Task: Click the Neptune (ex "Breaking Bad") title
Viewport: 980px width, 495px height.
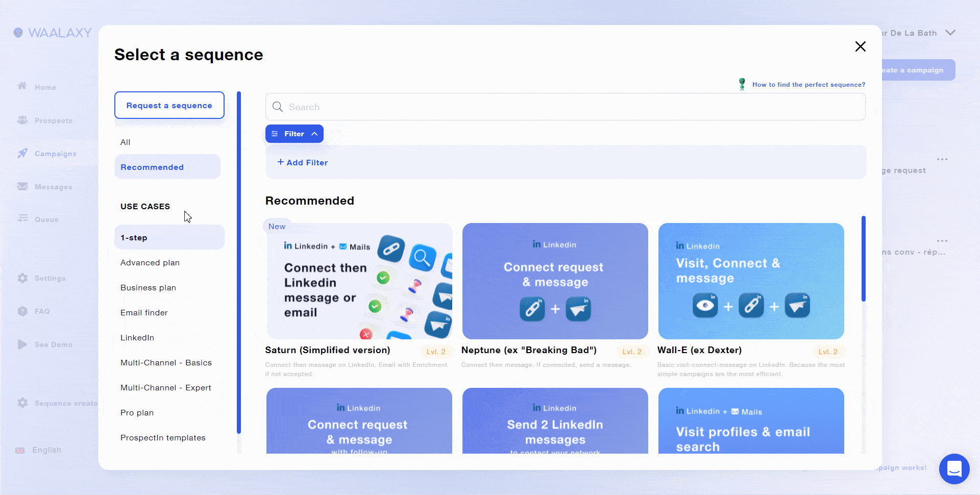Action: click(529, 350)
